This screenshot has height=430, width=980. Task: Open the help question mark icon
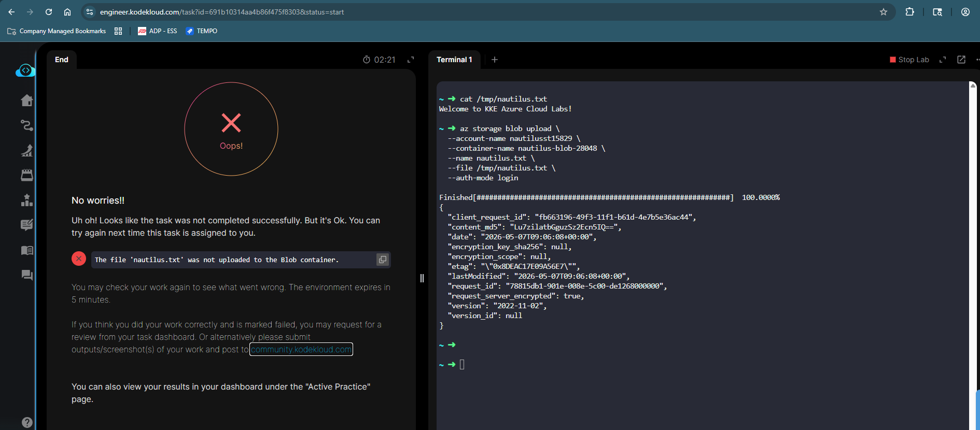[27, 422]
